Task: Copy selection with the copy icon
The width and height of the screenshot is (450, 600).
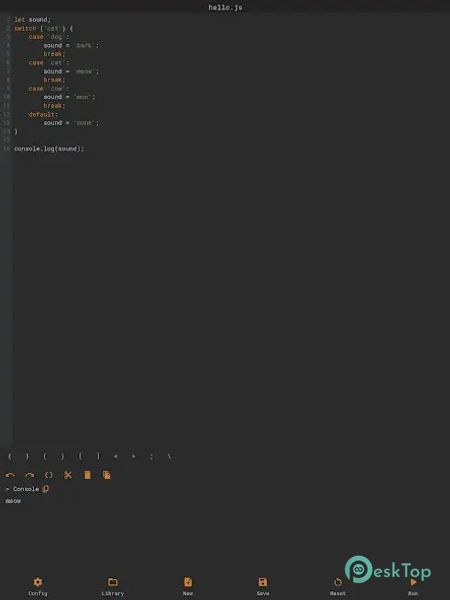Action: (x=107, y=475)
